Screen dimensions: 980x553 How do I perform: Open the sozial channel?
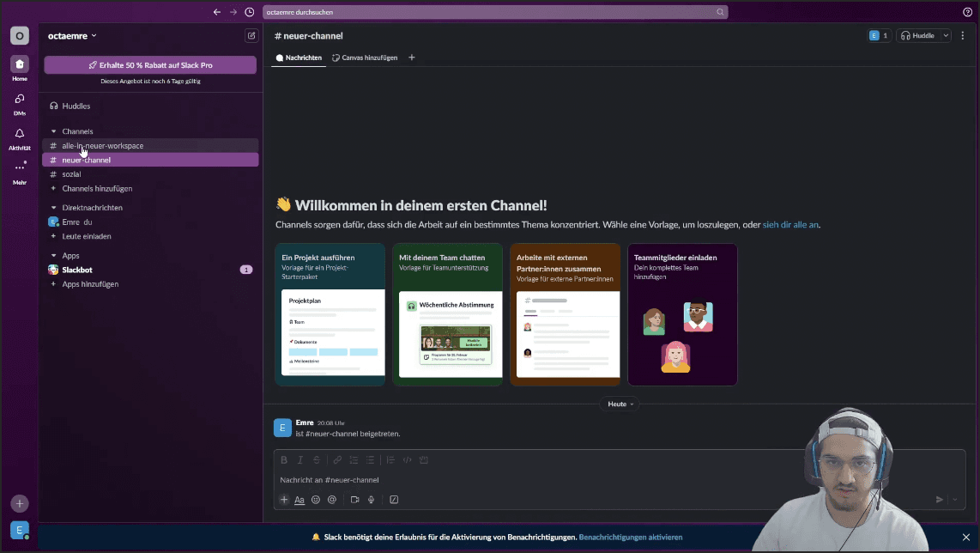pos(150,174)
